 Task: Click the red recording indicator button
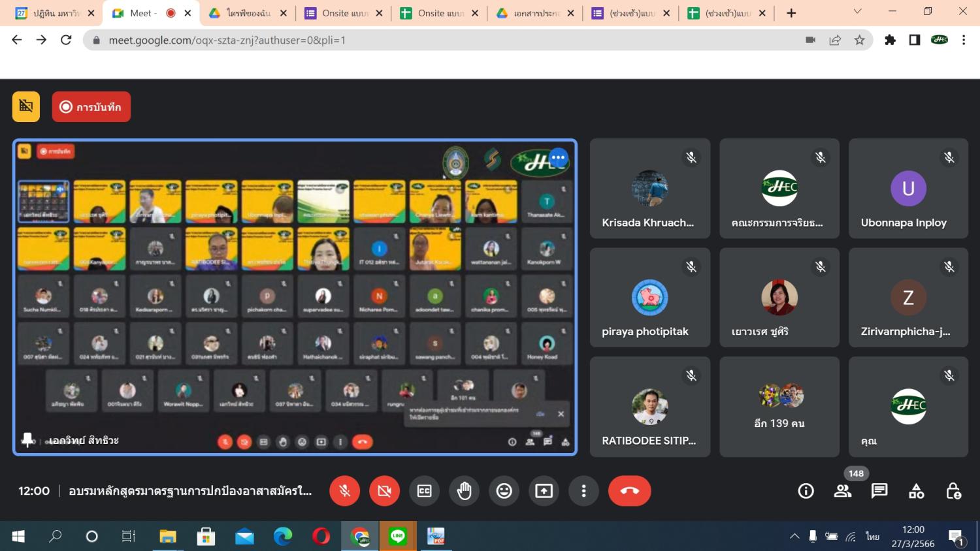pos(91,107)
